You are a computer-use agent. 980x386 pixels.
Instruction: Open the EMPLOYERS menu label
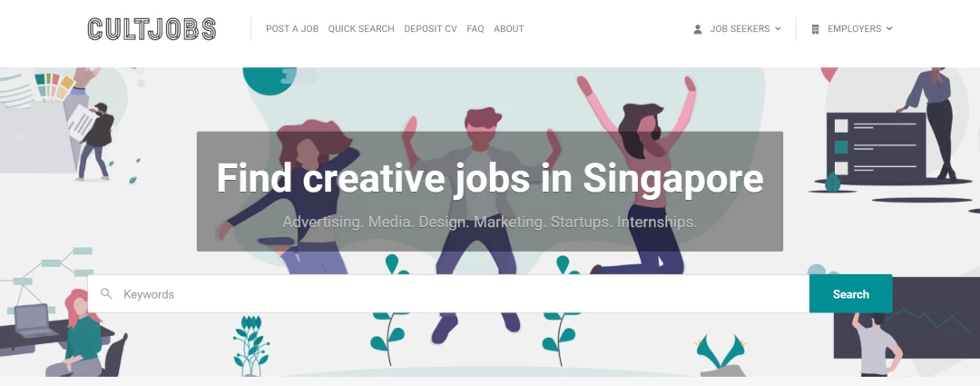(x=854, y=29)
